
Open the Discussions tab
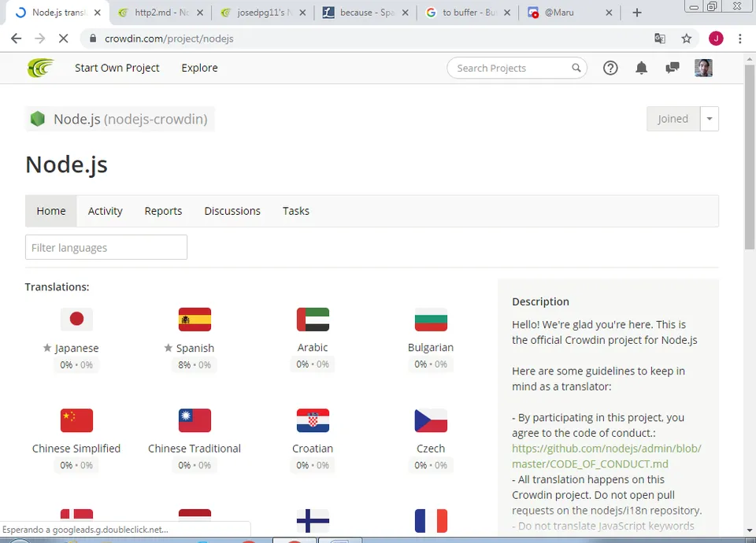(x=232, y=211)
